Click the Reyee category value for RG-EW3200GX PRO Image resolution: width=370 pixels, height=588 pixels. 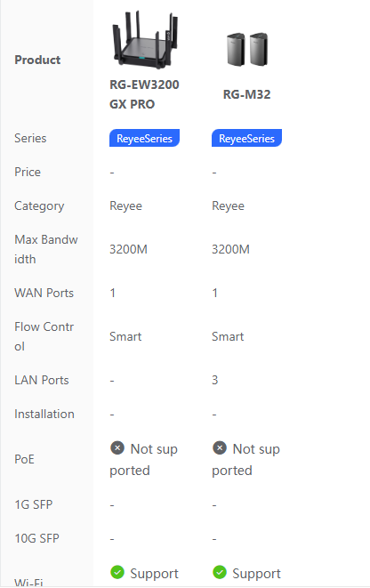(x=126, y=205)
